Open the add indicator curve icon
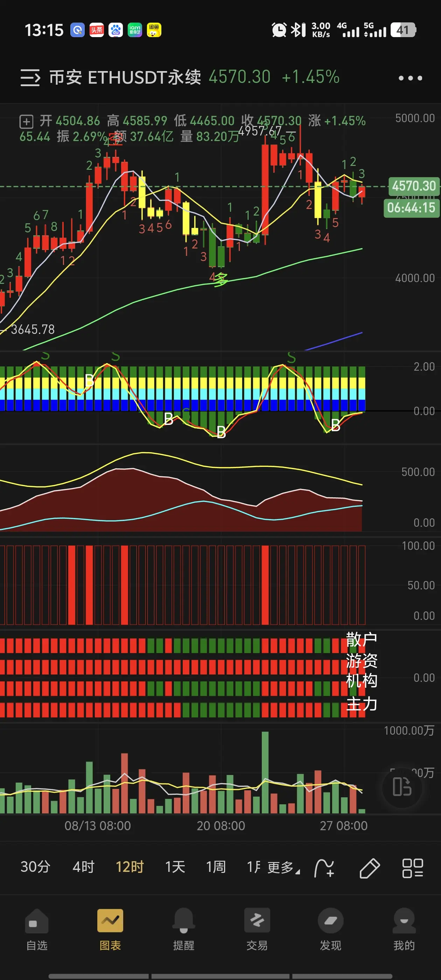 tap(324, 868)
